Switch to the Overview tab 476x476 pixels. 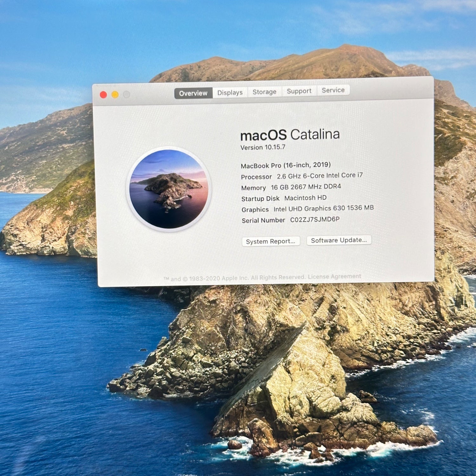(193, 93)
